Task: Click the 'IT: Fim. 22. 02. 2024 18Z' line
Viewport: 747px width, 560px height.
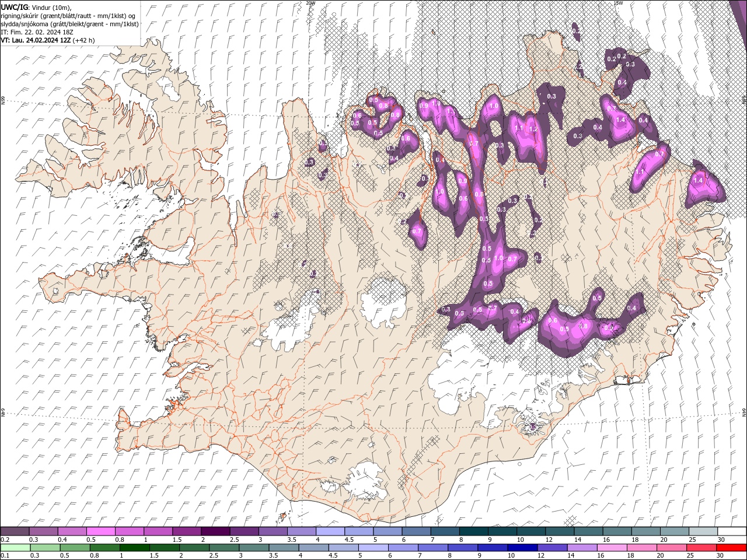Action: (37, 32)
